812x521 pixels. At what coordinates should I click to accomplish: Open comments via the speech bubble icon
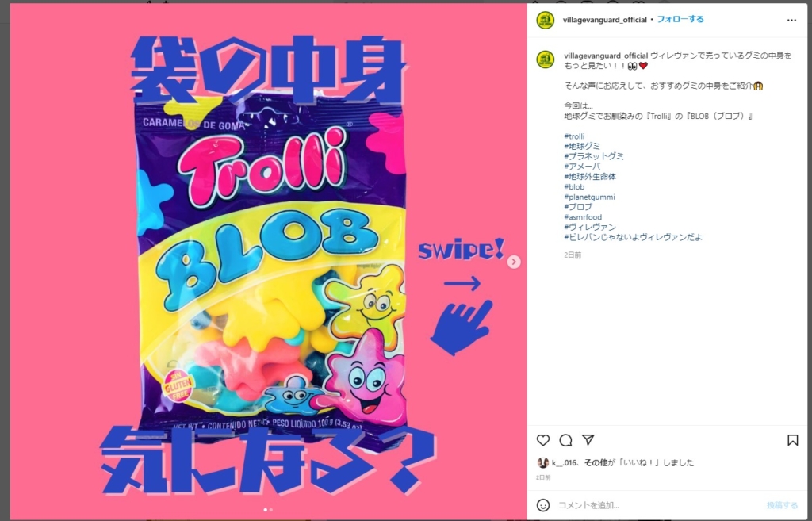click(x=565, y=440)
